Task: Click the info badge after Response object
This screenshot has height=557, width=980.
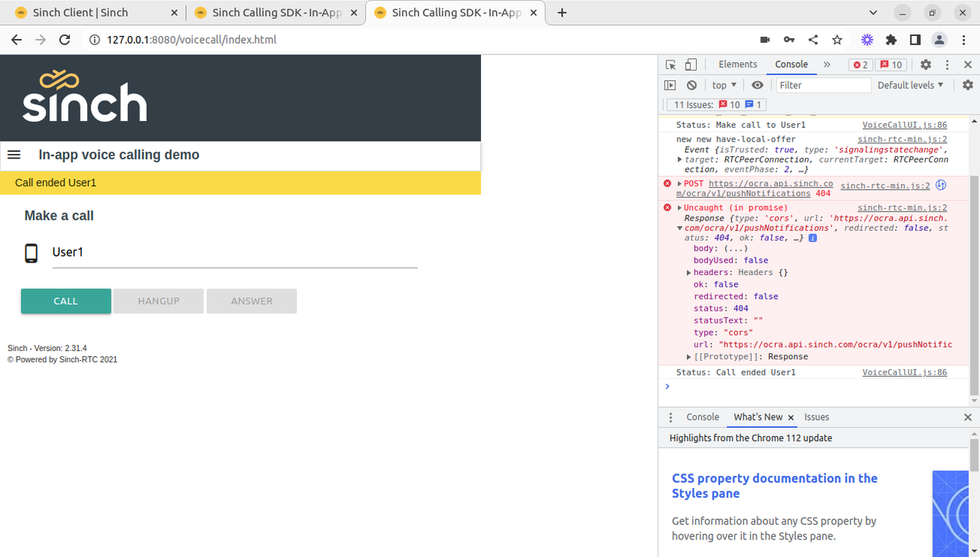Action: coord(812,238)
